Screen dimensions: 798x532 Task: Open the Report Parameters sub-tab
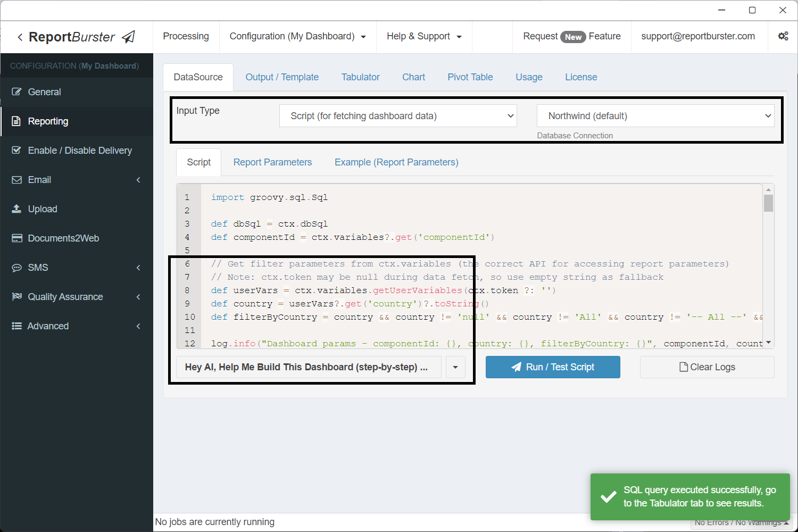[272, 162]
